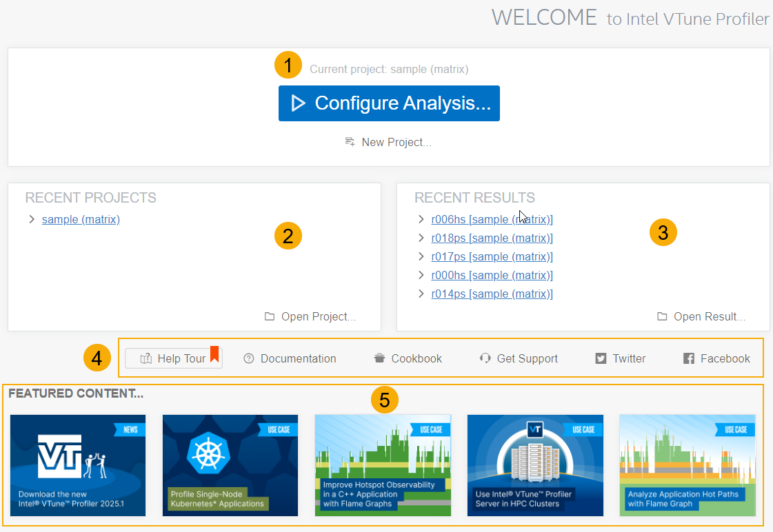Open result r006hs [sample (matrix)]
773x532 pixels.
point(492,219)
